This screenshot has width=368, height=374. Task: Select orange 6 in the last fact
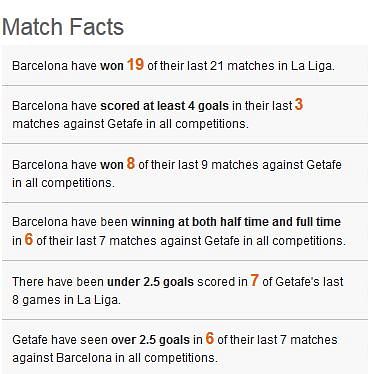point(209,338)
